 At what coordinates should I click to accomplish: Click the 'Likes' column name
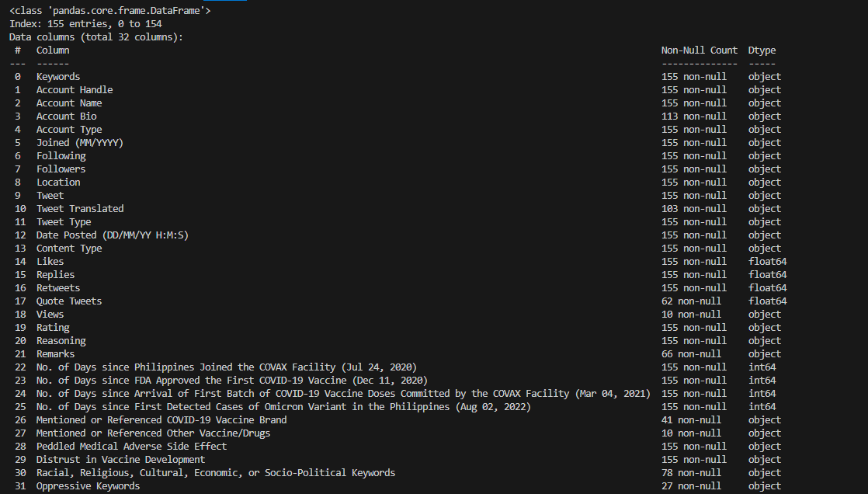[50, 262]
